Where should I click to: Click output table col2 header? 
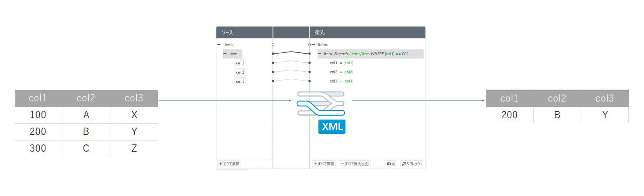557,98
